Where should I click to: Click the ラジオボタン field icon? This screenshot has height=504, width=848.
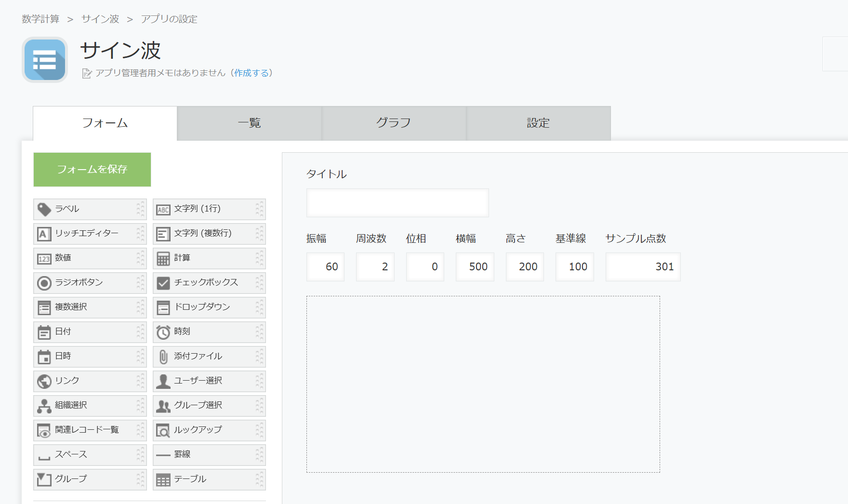pos(44,283)
